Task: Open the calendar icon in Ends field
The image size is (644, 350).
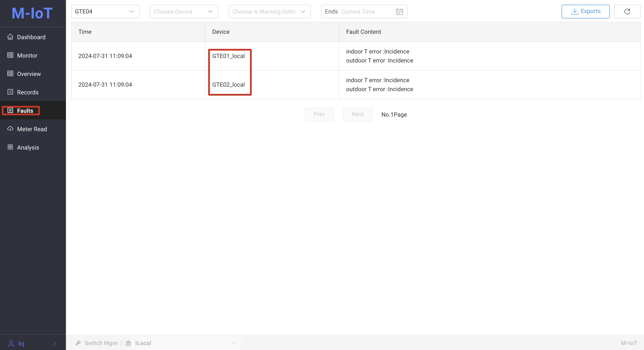Action: click(400, 12)
